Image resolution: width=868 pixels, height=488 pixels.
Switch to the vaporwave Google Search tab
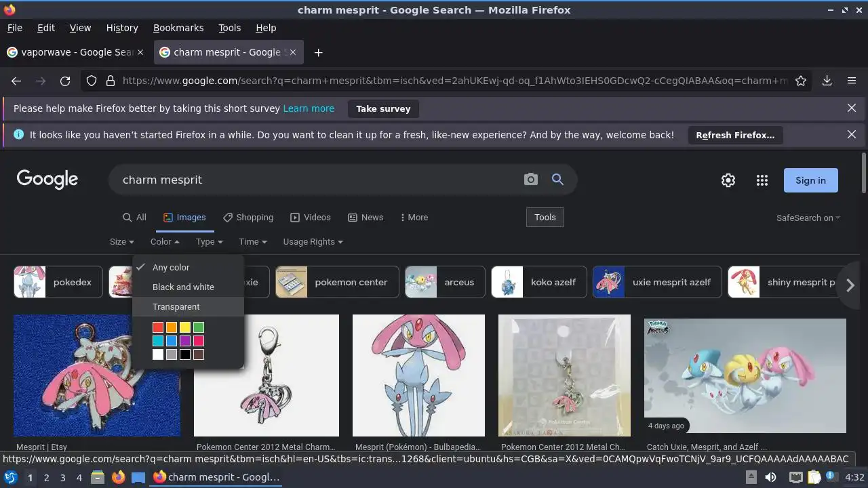tap(75, 52)
